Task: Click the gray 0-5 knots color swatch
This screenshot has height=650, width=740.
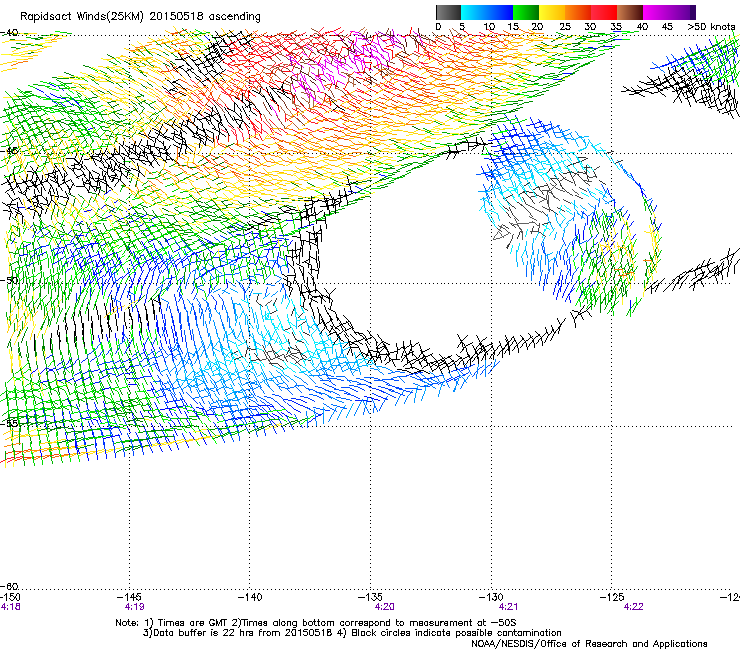Action: 448,12
